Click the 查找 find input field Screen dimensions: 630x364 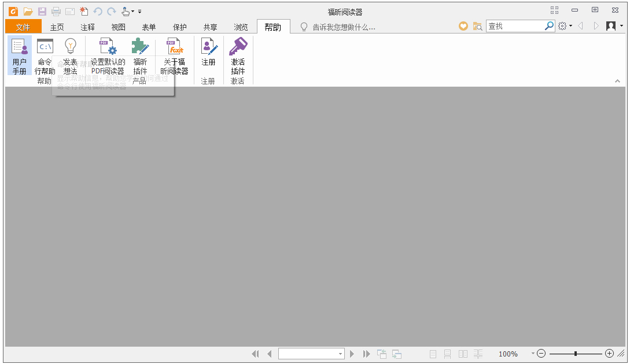(x=515, y=26)
